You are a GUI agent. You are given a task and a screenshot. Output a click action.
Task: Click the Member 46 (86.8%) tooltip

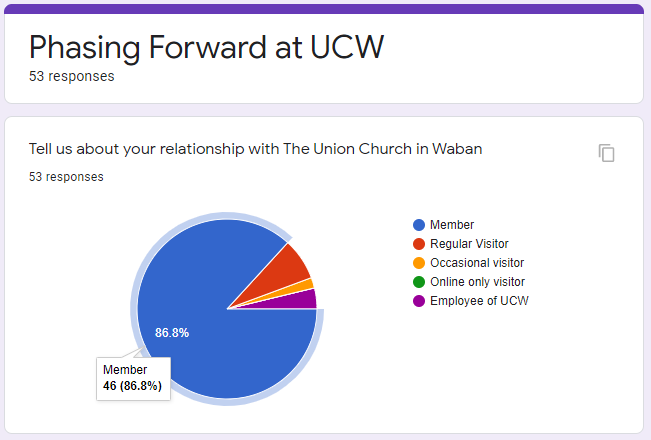pyautogui.click(x=133, y=378)
